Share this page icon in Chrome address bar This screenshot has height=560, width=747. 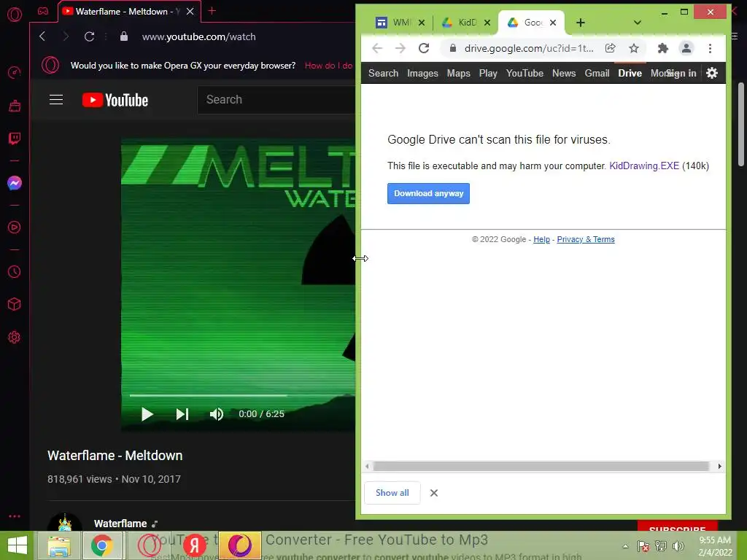611,48
